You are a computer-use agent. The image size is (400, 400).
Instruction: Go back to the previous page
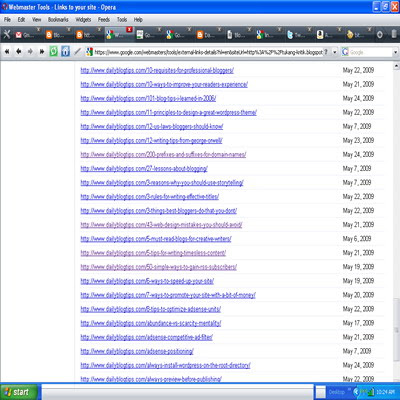tap(19, 52)
